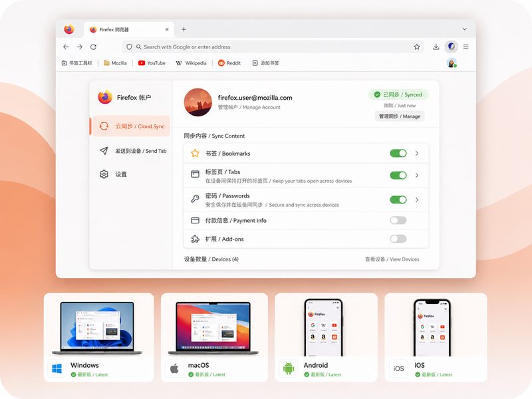Click the user profile picture
The height and width of the screenshot is (399, 532).
[x=198, y=102]
